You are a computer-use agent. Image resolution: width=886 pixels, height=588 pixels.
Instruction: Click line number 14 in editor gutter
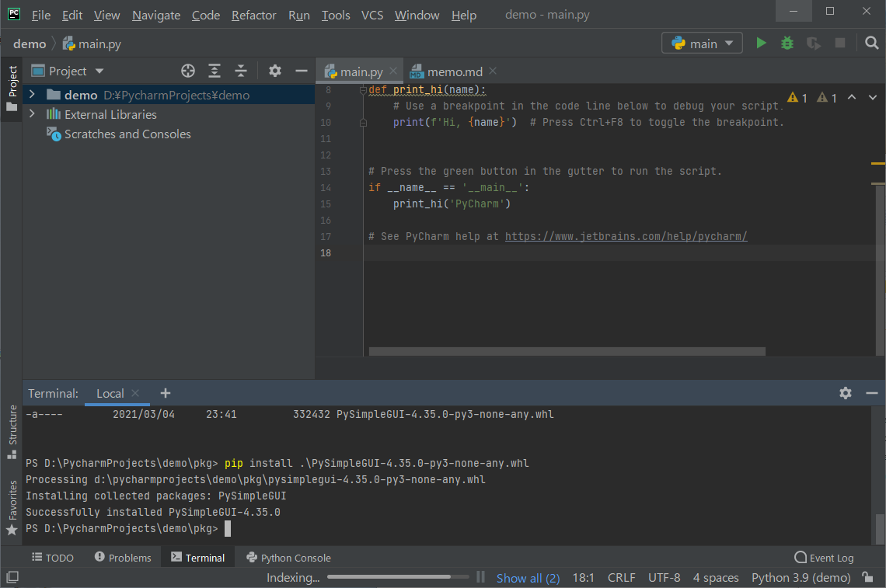326,187
